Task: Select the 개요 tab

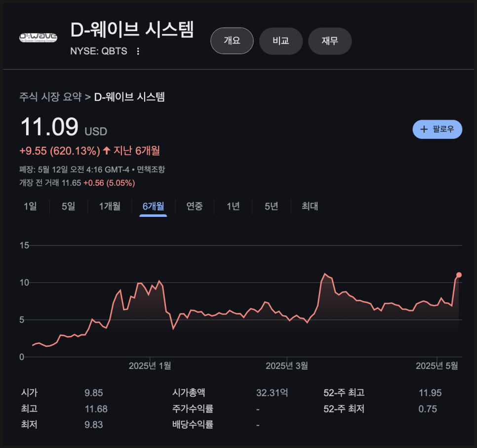Action: 232,41
